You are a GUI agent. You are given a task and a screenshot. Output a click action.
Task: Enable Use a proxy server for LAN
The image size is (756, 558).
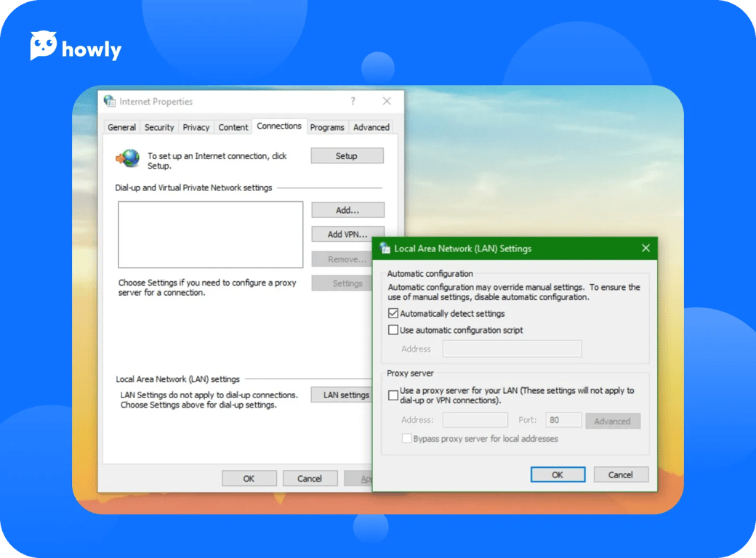pyautogui.click(x=393, y=395)
